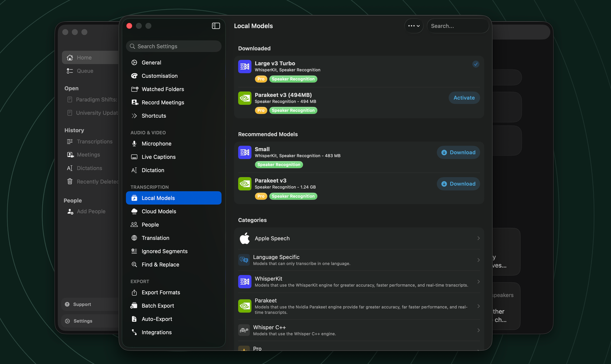Click the Parakeet category Nvidia icon
The width and height of the screenshot is (611, 364).
click(x=245, y=306)
